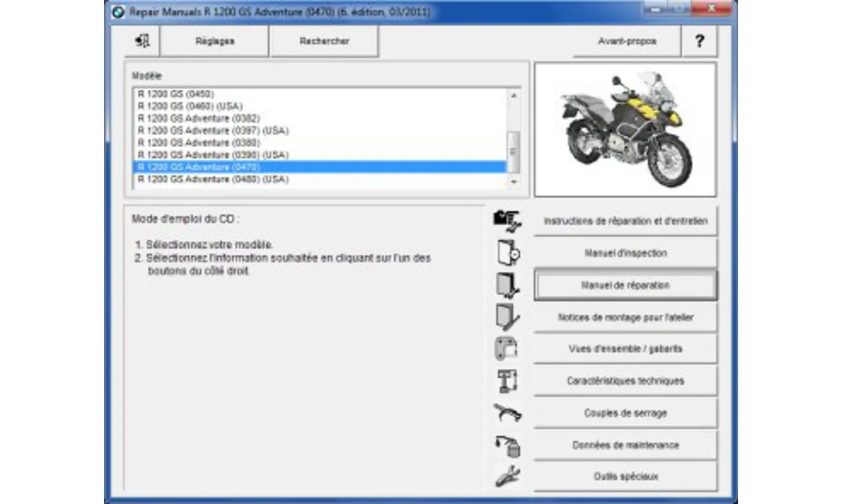Open Caractéristiques techniques
The image size is (843, 504).
pyautogui.click(x=625, y=381)
